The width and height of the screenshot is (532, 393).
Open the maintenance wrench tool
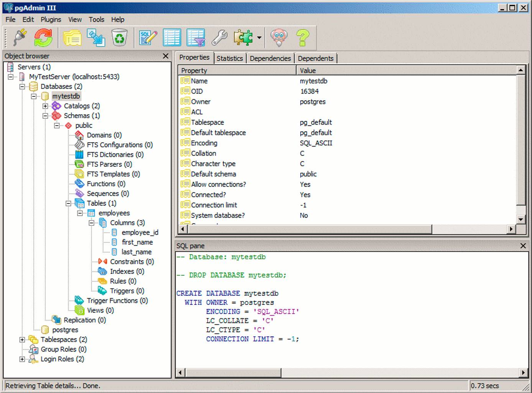pyautogui.click(x=220, y=37)
